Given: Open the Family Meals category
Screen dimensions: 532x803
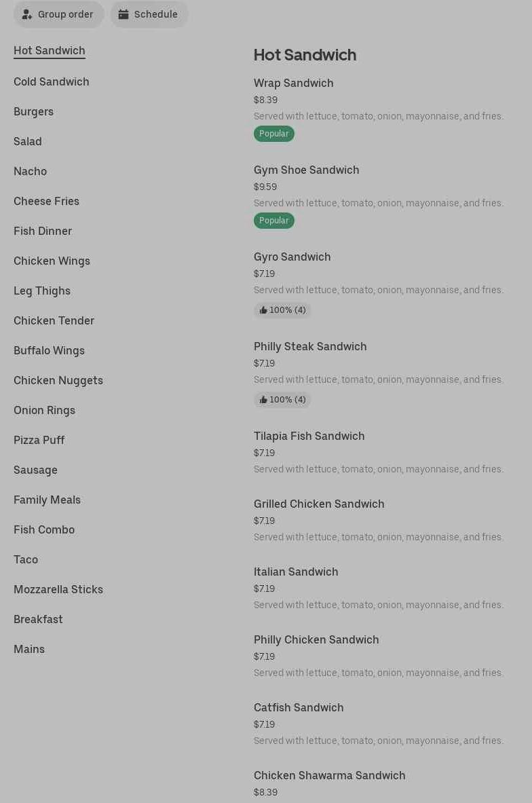Looking at the screenshot, I should point(47,500).
